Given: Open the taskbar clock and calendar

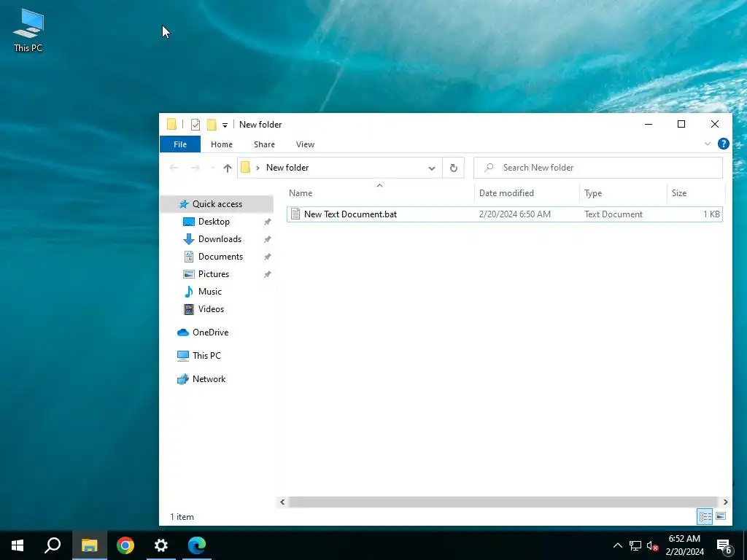Looking at the screenshot, I should click(684, 545).
